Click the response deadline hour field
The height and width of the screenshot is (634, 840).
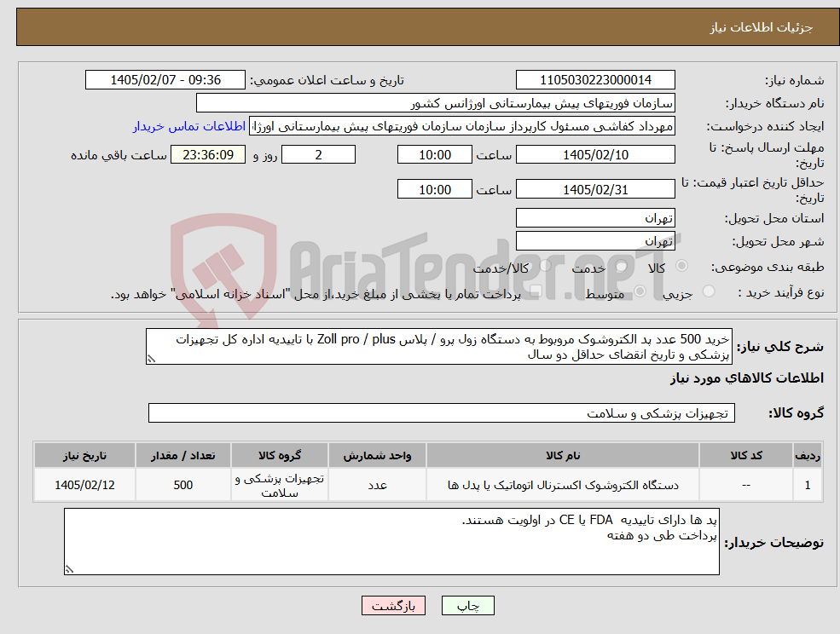coord(434,155)
